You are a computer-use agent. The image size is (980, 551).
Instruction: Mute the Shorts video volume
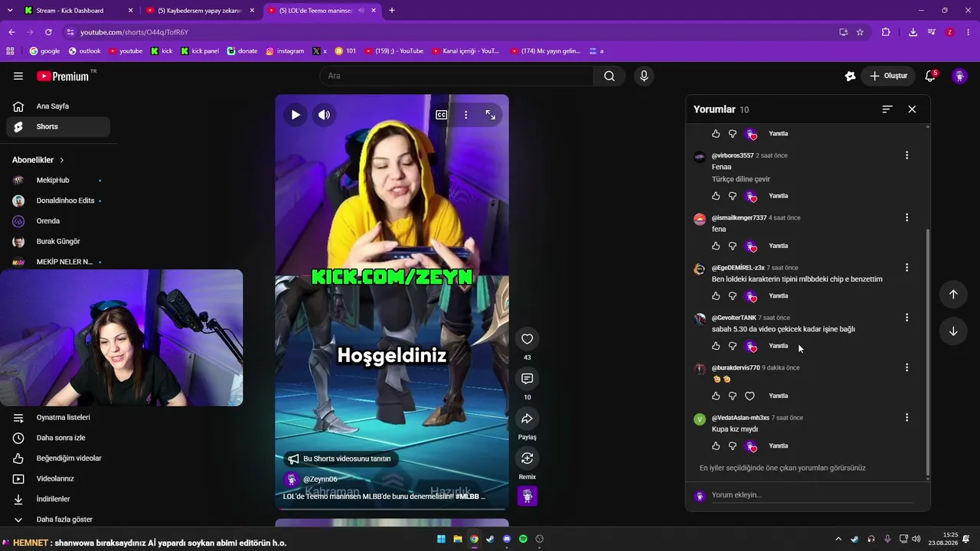pyautogui.click(x=325, y=115)
